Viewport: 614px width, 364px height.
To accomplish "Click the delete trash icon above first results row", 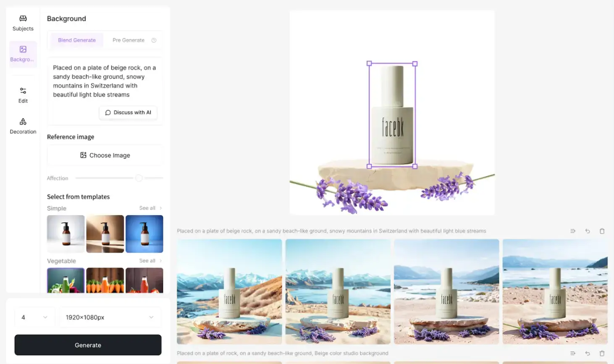I will (602, 231).
